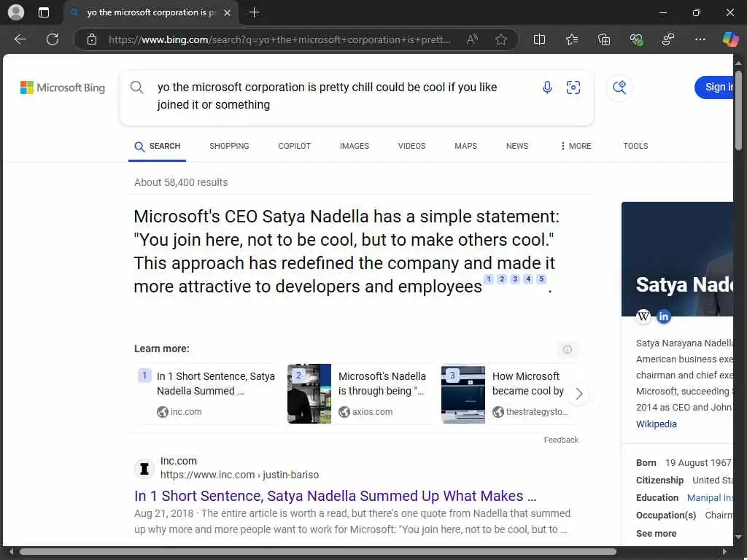The image size is (747, 560).
Task: Open the browser profile avatar
Action: (16, 12)
